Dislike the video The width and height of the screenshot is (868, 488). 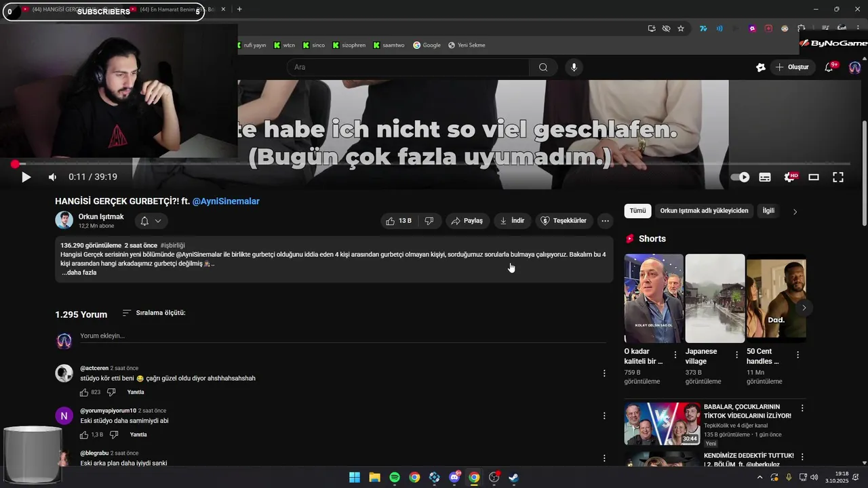(x=429, y=221)
